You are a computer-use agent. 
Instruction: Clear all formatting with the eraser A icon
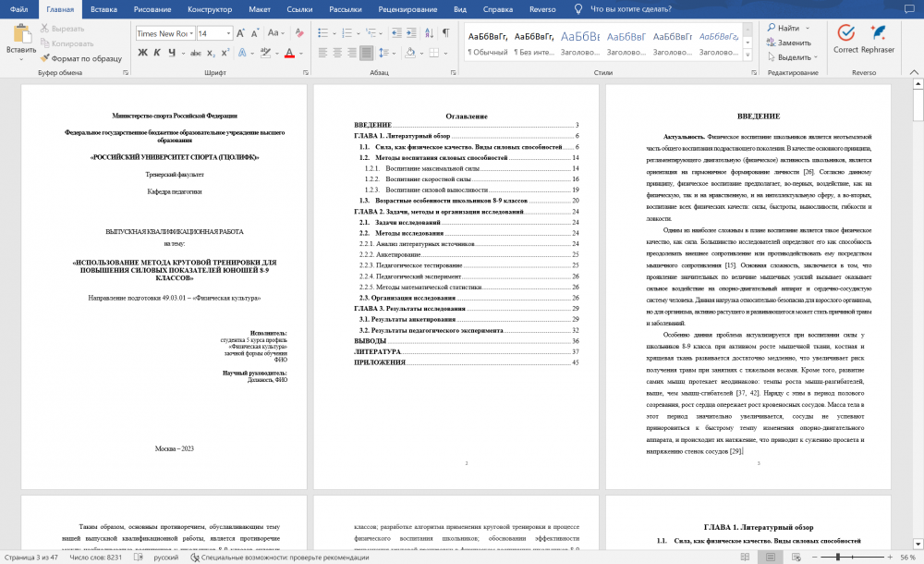point(300,33)
